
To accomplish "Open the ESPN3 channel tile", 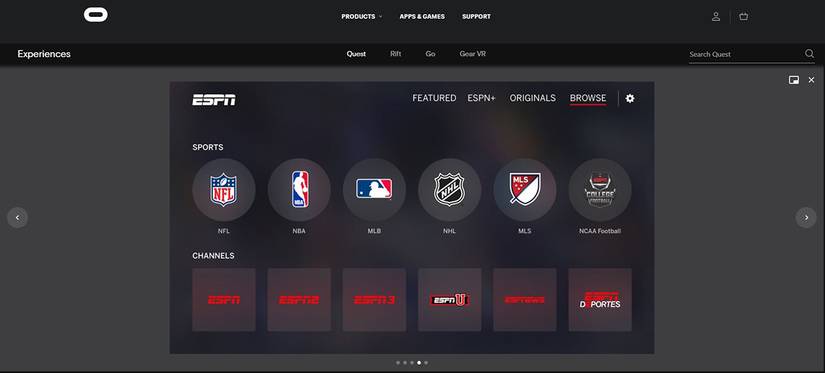I will (x=374, y=300).
